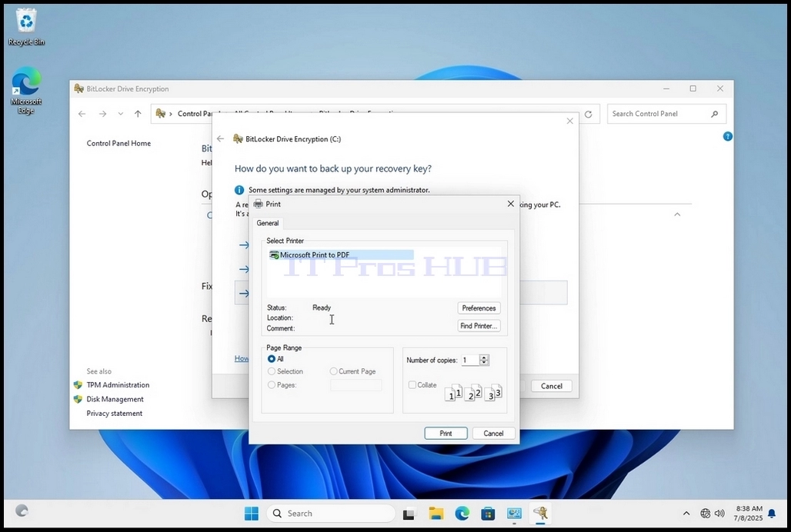Open the network globe tray icon
This screenshot has height=532, width=791.
tap(706, 514)
